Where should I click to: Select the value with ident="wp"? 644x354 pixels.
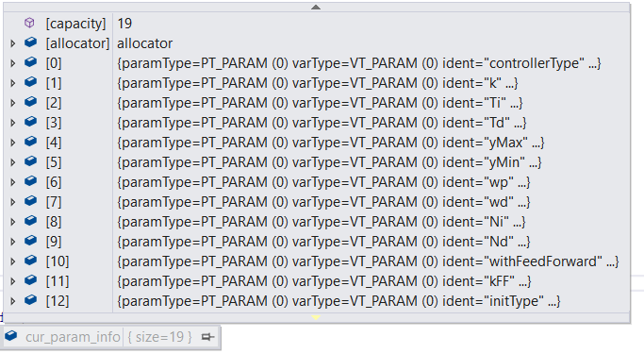(x=323, y=182)
